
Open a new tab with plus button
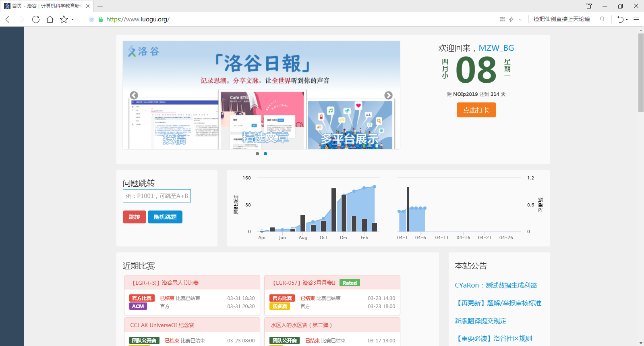point(100,6)
